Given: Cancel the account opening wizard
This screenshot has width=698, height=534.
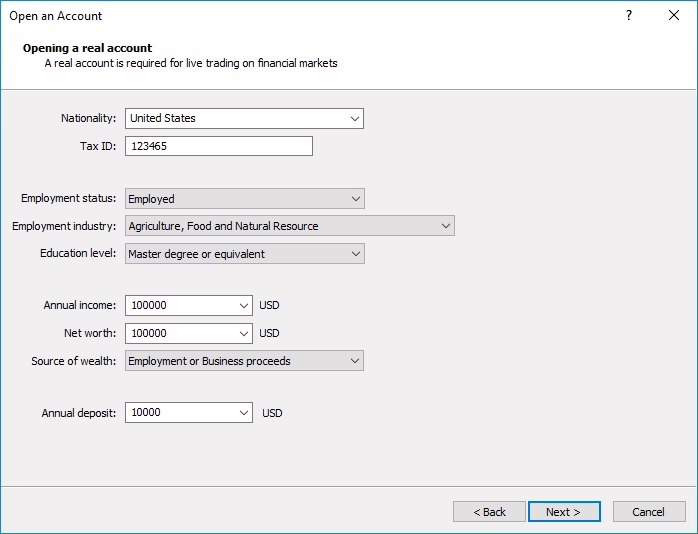Looking at the screenshot, I should pyautogui.click(x=649, y=512).
